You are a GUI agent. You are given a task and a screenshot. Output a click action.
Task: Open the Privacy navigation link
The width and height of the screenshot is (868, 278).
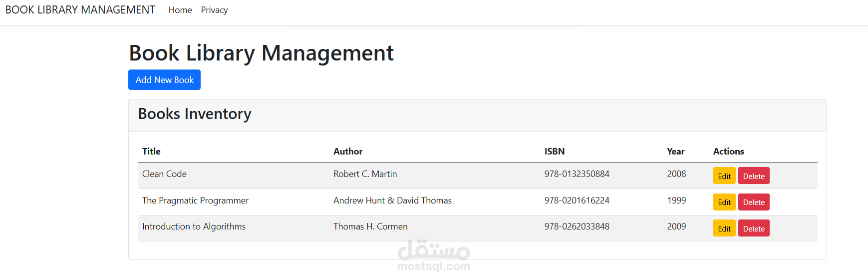[x=214, y=10]
